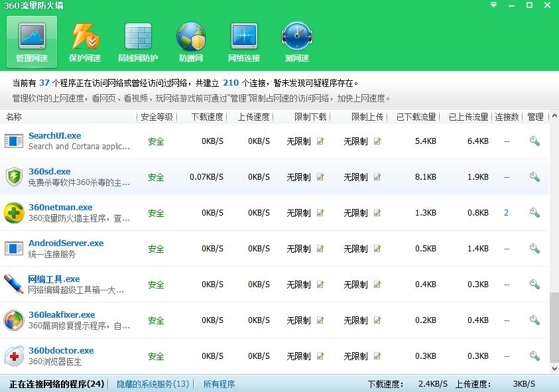This screenshot has height=392, width=559.
Task: Sort by 下载速度 column header
Action: tap(207, 117)
